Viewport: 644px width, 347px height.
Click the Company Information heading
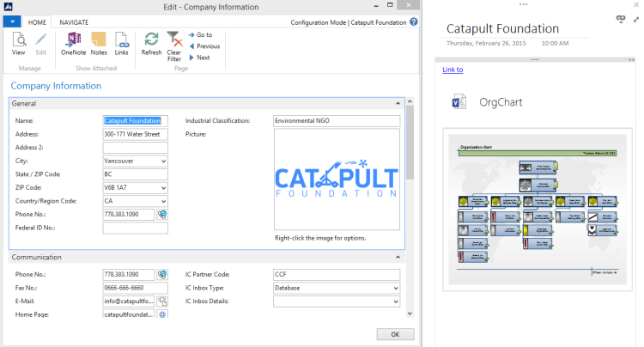click(56, 86)
